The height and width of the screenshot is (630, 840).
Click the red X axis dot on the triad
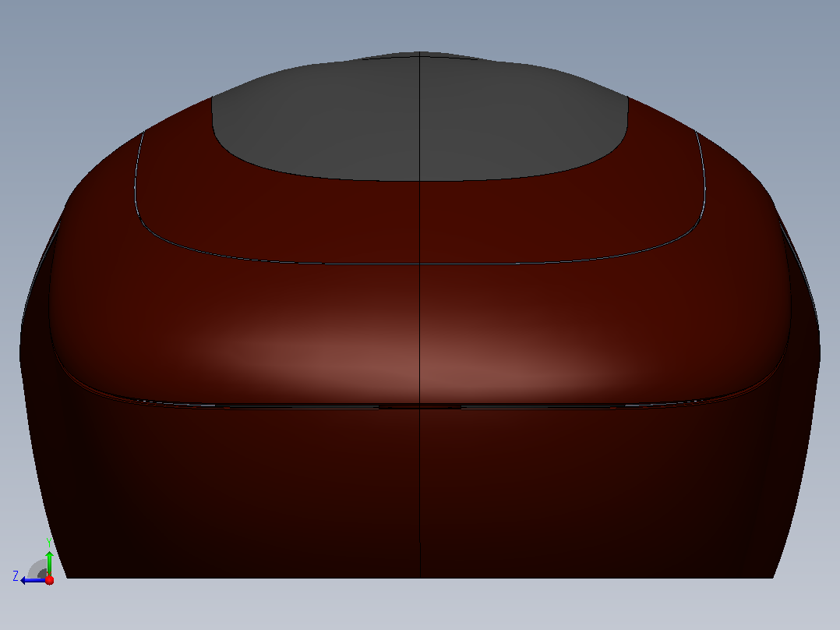point(50,580)
